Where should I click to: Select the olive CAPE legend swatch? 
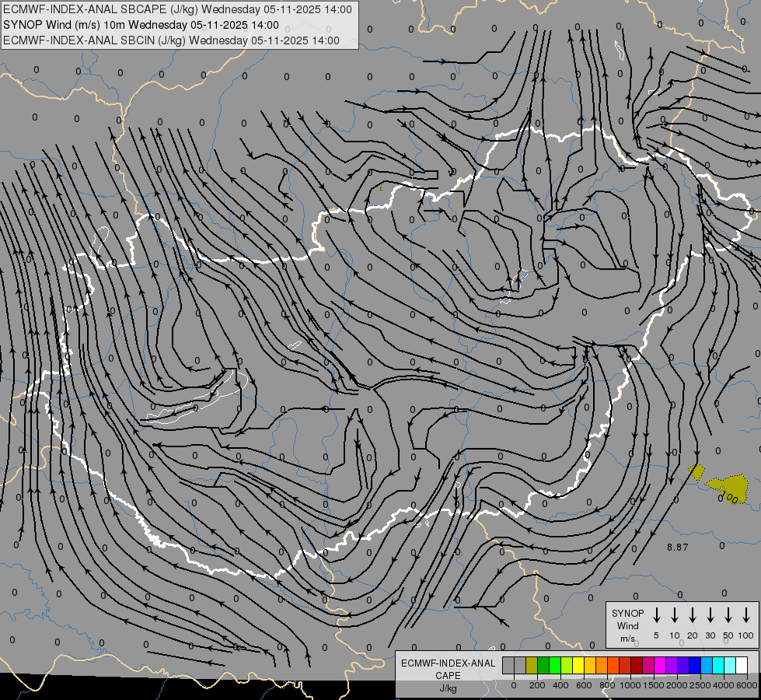[532, 665]
